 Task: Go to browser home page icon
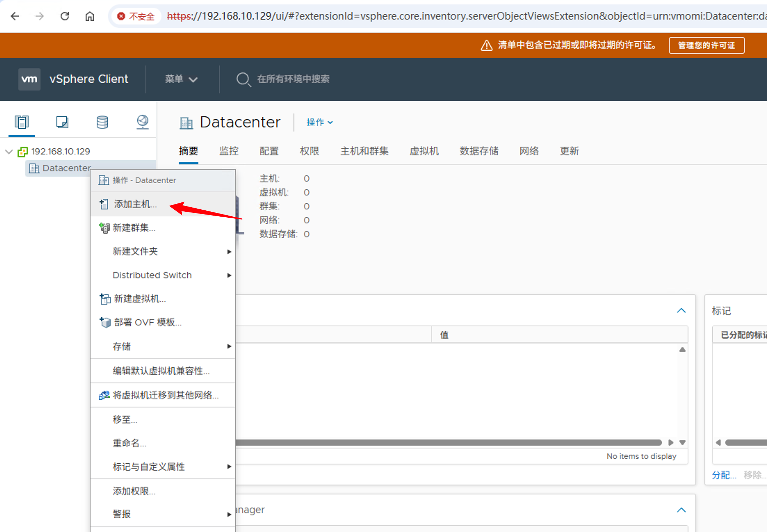90,16
